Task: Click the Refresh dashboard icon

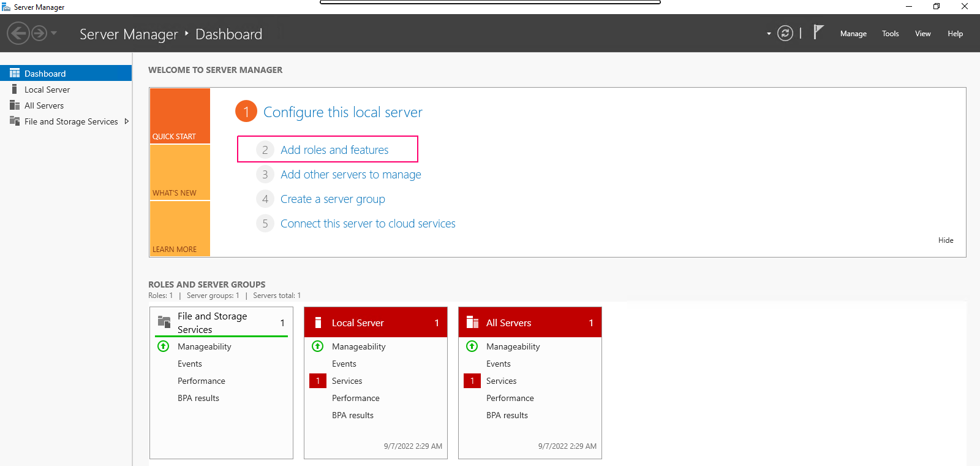Action: point(785,33)
